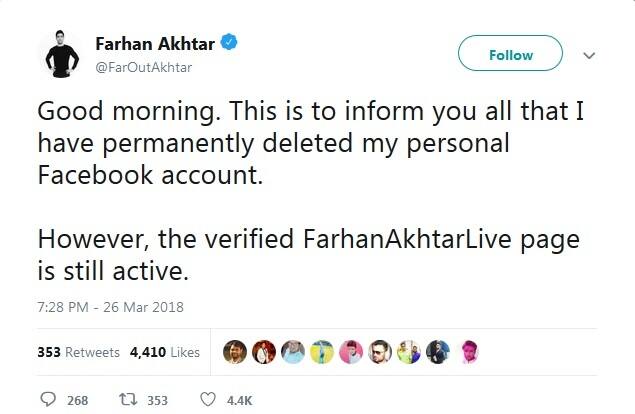Screen dimensions: 635x414
Task: Like the tweet with the heart icon
Action: pyautogui.click(x=209, y=400)
